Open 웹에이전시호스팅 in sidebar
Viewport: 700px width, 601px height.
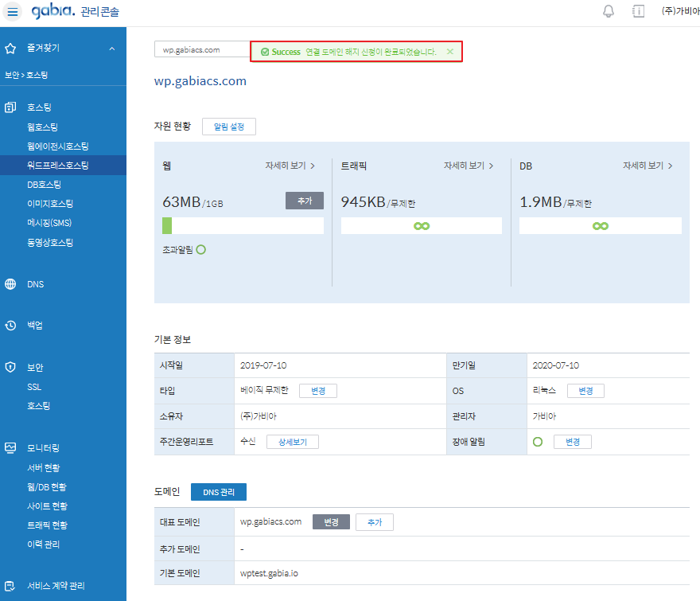click(57, 146)
